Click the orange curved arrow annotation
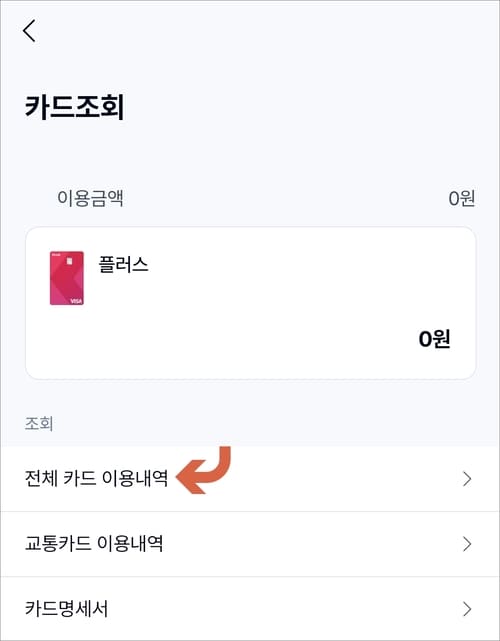 tap(204, 470)
